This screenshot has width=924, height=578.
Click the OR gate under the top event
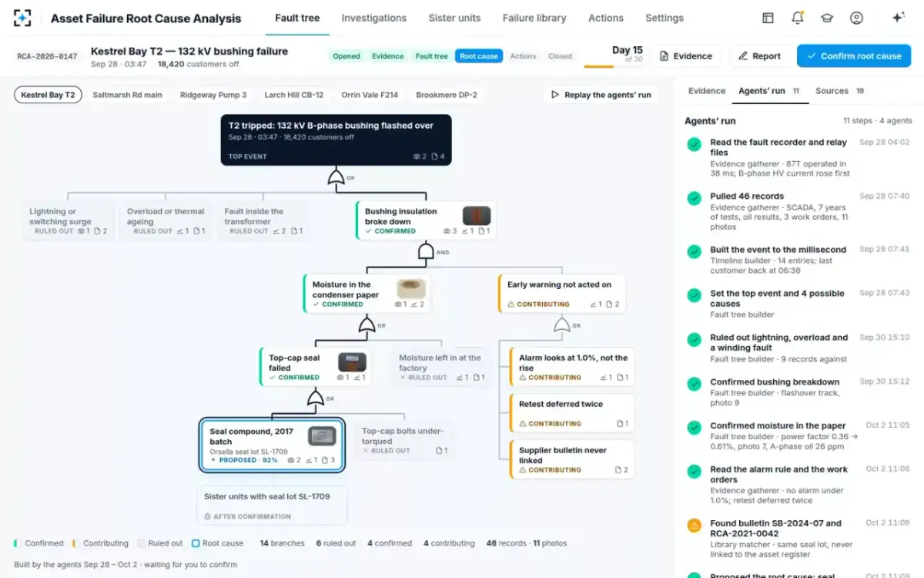[x=336, y=178]
